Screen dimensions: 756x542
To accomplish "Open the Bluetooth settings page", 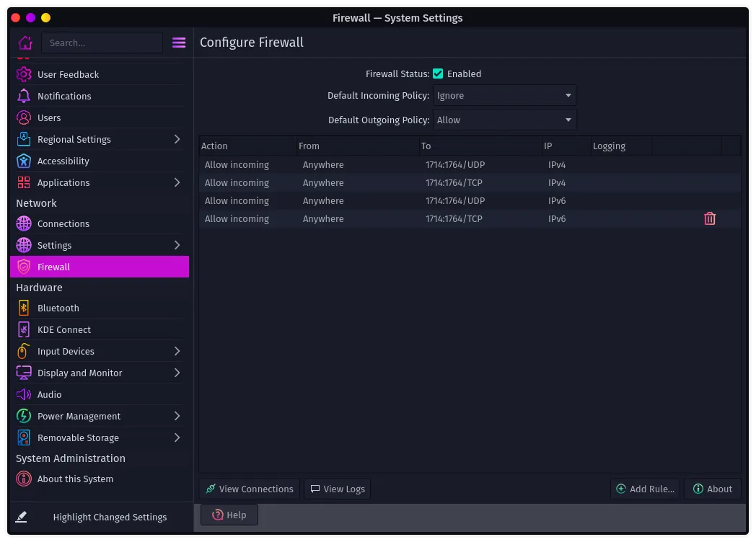I will [x=100, y=308].
